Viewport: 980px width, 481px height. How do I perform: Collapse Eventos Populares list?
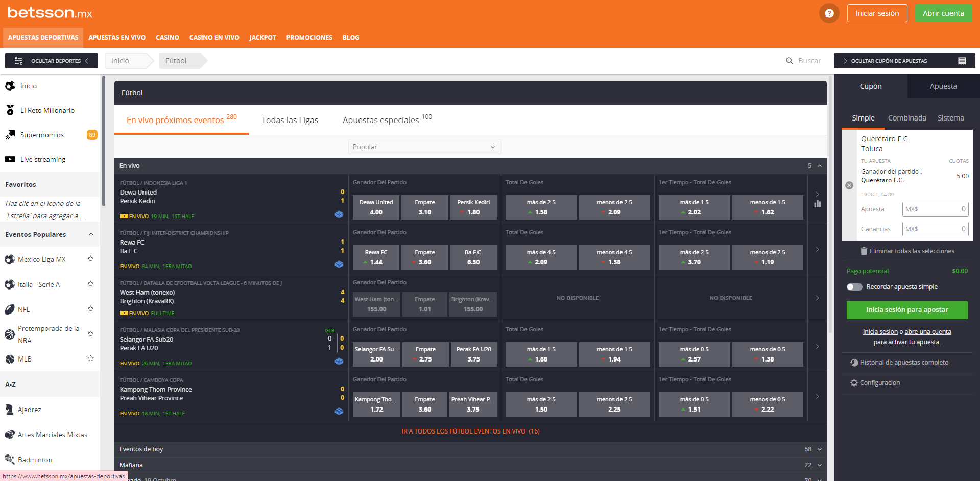[91, 234]
